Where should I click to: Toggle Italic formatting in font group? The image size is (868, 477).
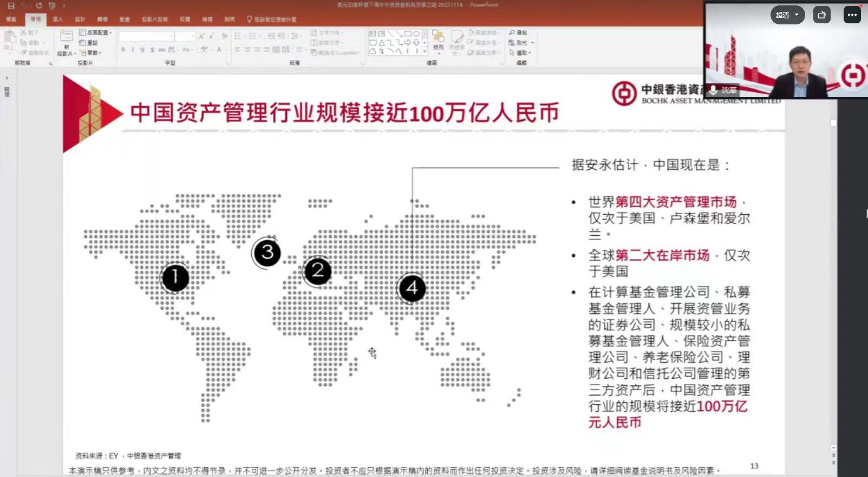coord(133,50)
